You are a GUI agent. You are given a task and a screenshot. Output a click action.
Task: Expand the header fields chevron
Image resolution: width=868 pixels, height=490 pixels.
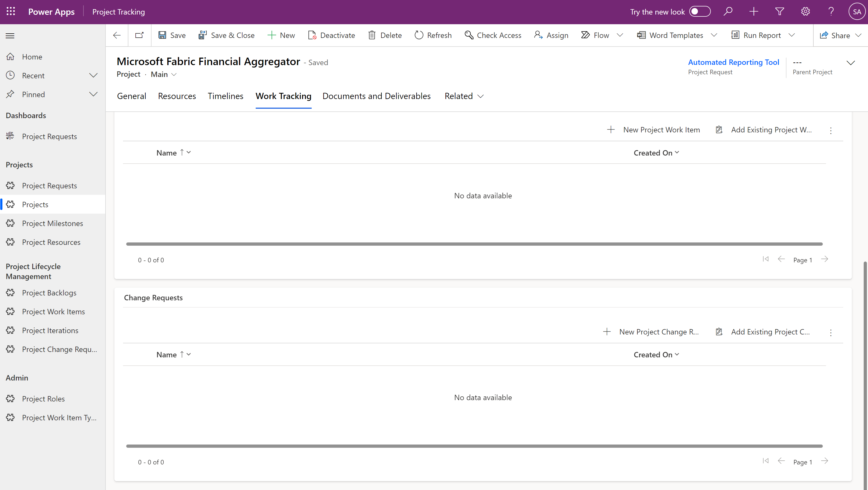tap(851, 63)
